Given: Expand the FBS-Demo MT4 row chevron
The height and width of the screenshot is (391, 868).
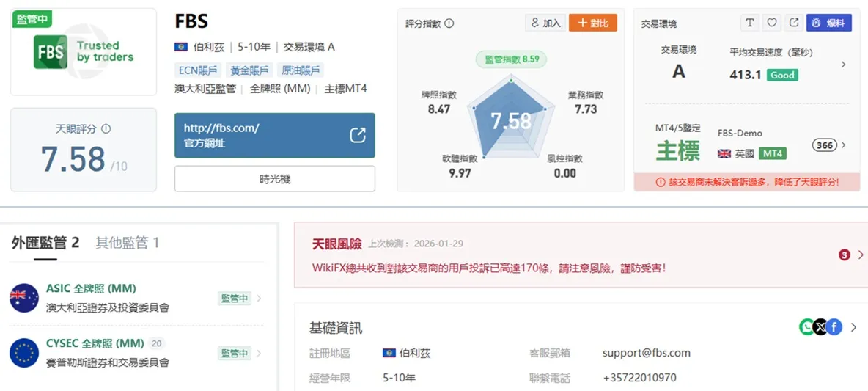Looking at the screenshot, I should [843, 145].
